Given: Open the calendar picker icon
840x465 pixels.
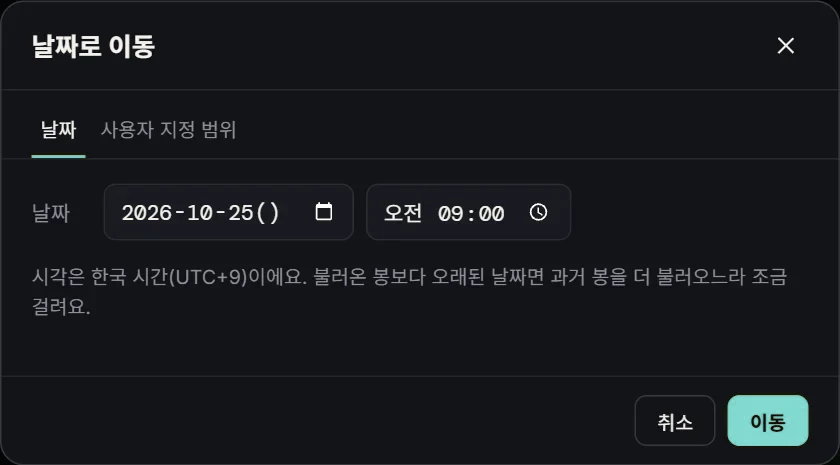Looking at the screenshot, I should point(324,212).
